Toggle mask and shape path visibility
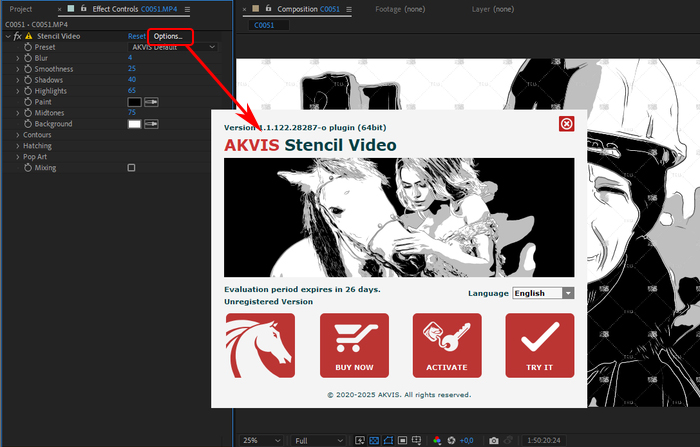The height and width of the screenshot is (447, 700). tap(388, 440)
